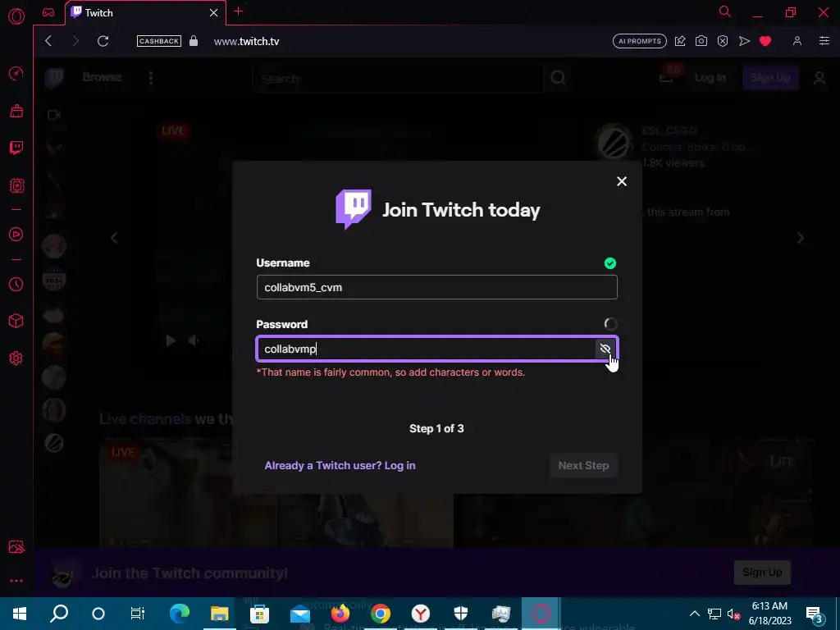Close the Join Twitch dialog
Viewport: 840px width, 630px height.
[x=622, y=181]
